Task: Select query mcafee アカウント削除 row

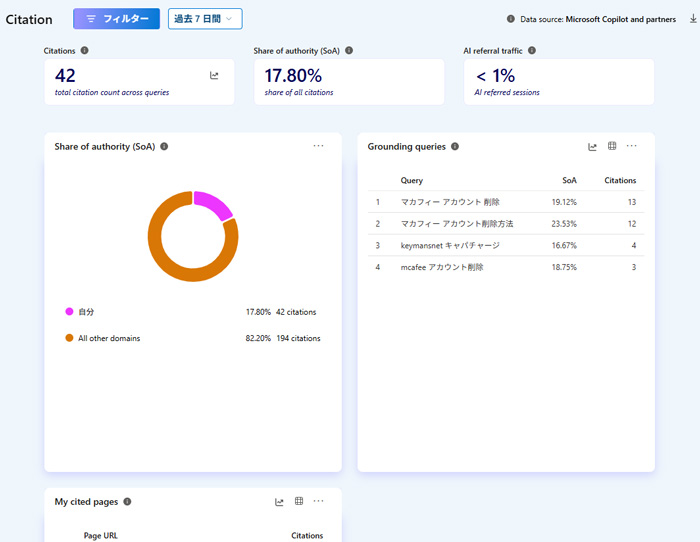Action: click(506, 267)
